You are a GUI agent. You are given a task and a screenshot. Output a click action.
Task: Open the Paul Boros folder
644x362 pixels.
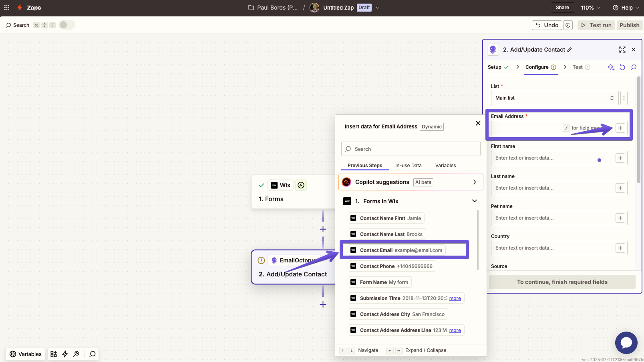tap(273, 8)
